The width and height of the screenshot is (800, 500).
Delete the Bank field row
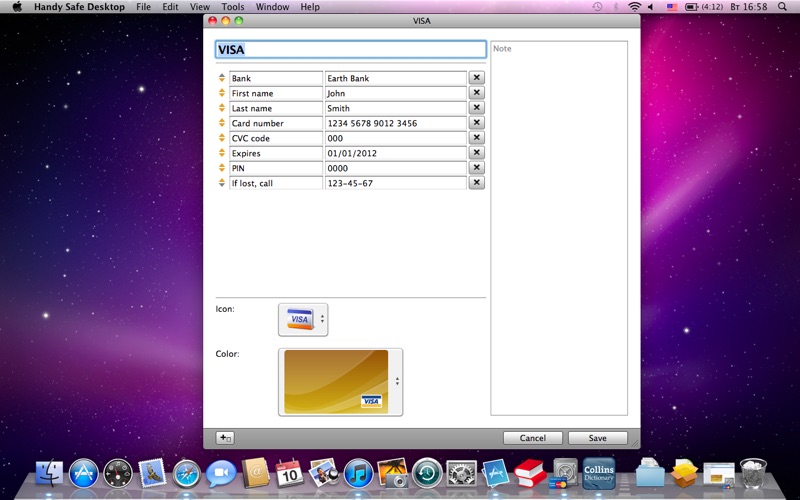pyautogui.click(x=477, y=78)
